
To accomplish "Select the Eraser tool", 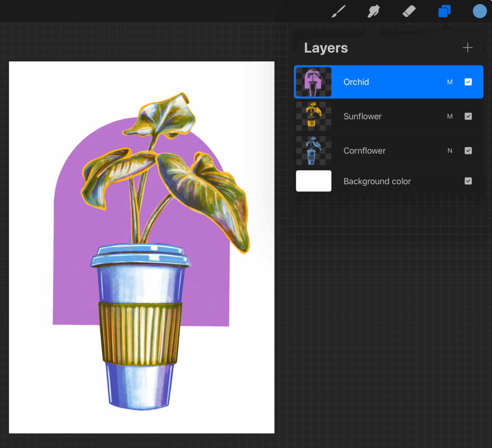I will (x=408, y=12).
